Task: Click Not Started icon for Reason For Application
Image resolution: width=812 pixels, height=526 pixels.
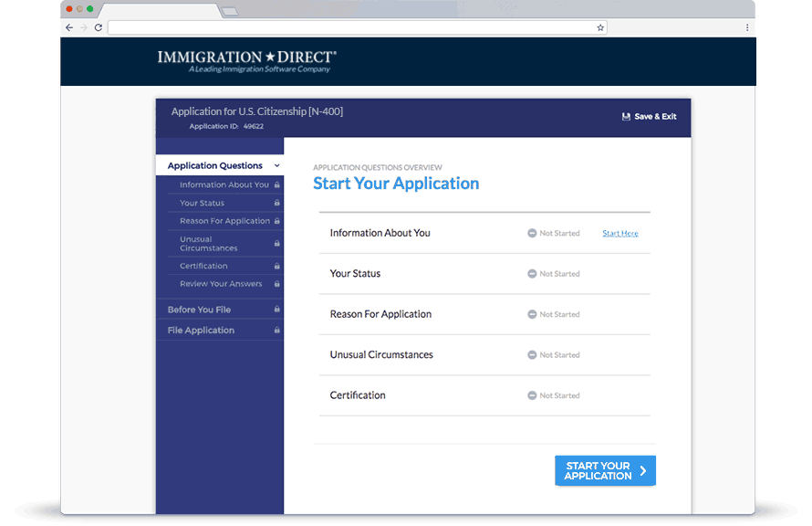Action: click(532, 314)
